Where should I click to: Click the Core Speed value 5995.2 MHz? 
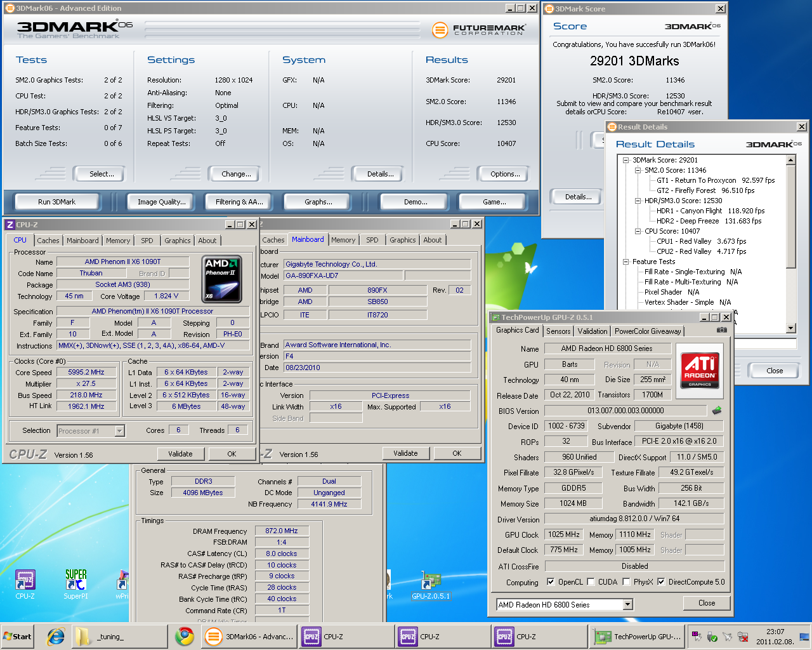(86, 372)
